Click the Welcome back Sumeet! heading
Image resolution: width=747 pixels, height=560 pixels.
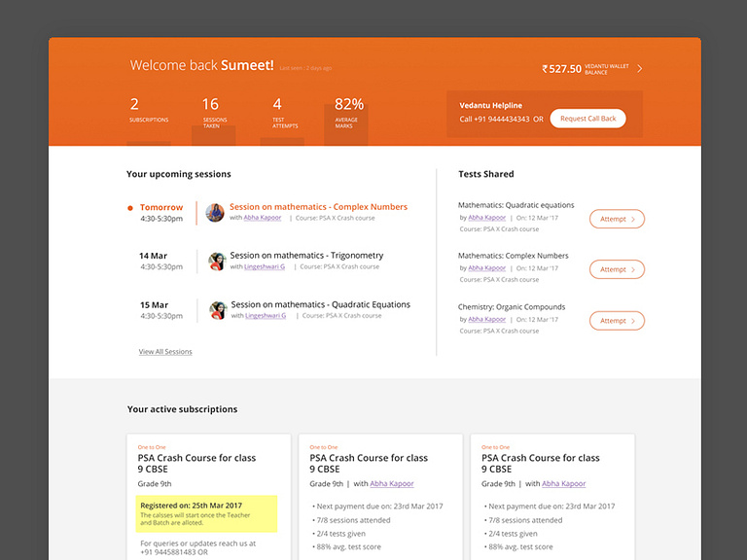[x=202, y=65]
